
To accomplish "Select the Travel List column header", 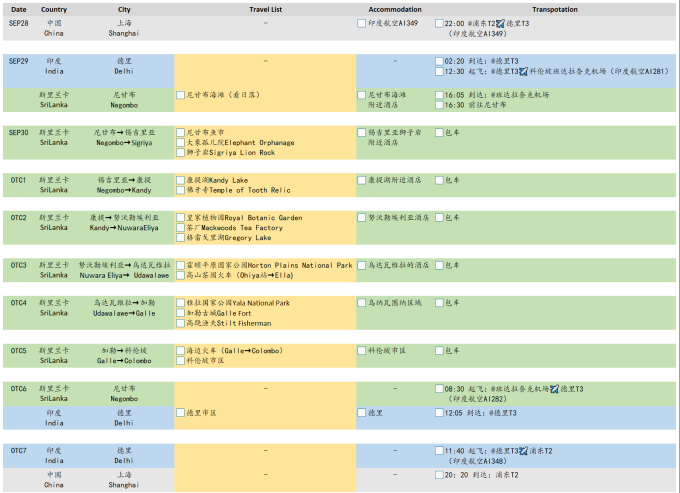I will [x=265, y=8].
